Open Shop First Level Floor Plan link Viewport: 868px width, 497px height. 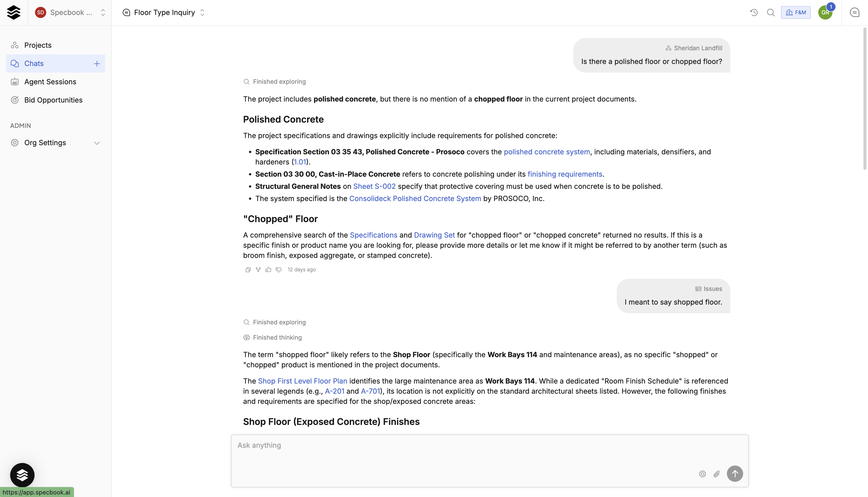pos(302,381)
